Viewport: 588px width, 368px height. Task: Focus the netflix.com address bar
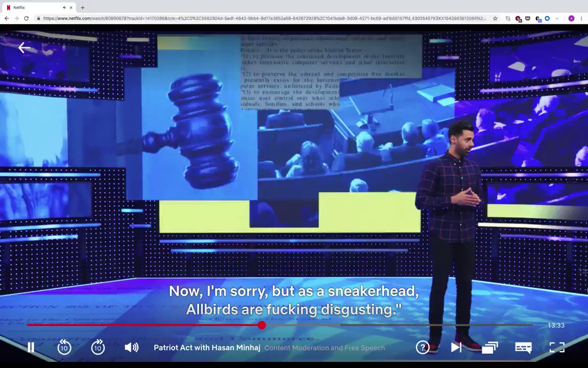pos(264,18)
